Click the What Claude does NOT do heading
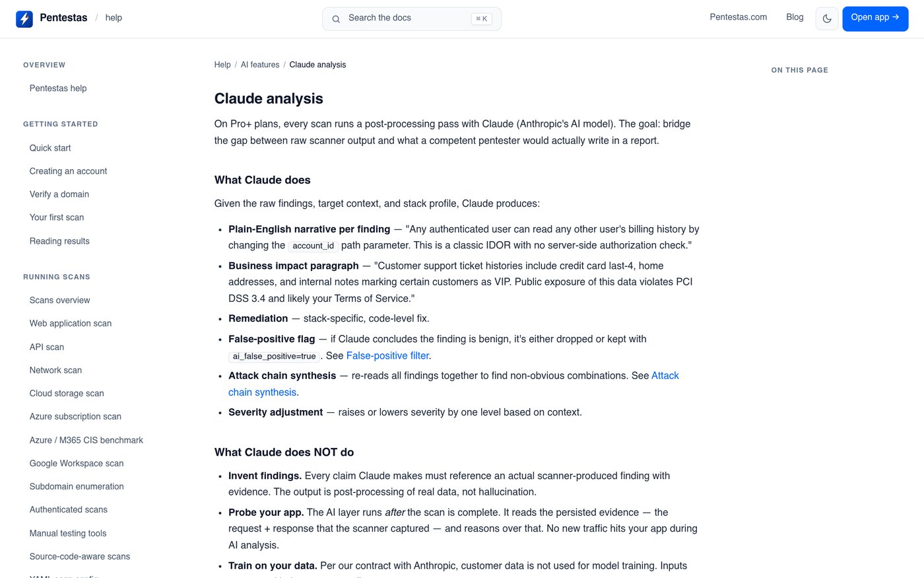This screenshot has width=924, height=578. (x=284, y=452)
